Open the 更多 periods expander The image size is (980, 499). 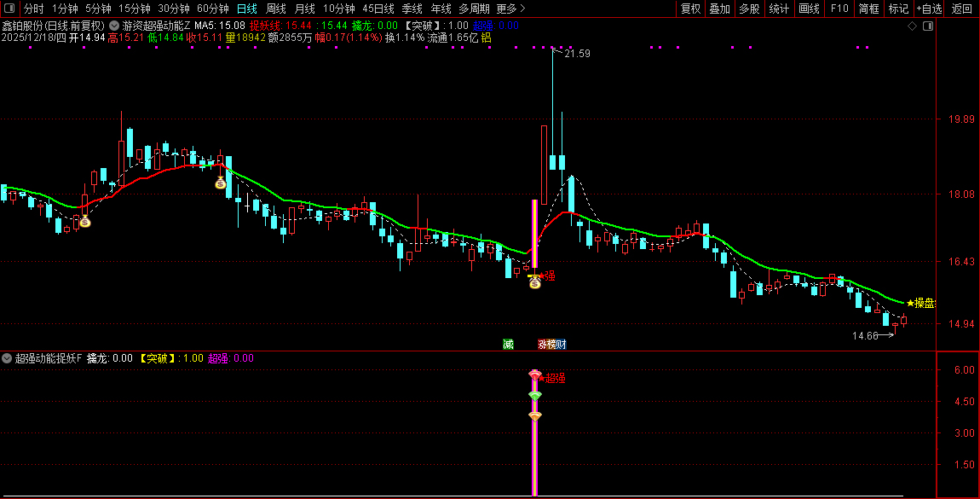coord(510,9)
